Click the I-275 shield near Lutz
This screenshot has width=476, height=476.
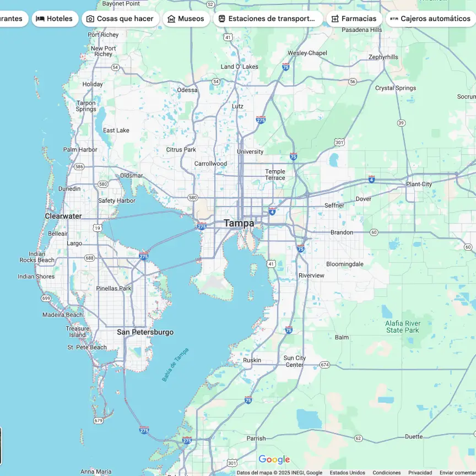(261, 120)
